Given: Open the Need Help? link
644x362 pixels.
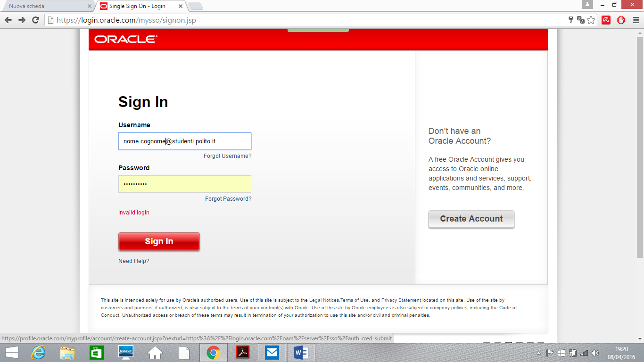Looking at the screenshot, I should click(x=134, y=261).
